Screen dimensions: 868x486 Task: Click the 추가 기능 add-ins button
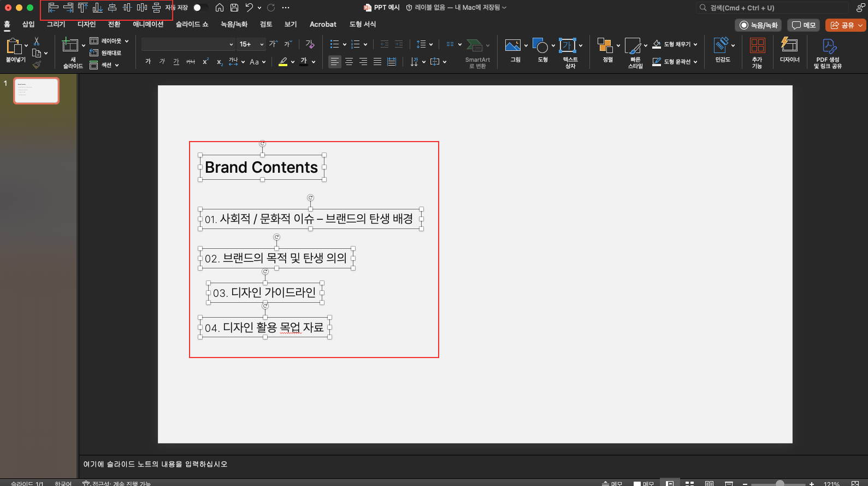757,53
